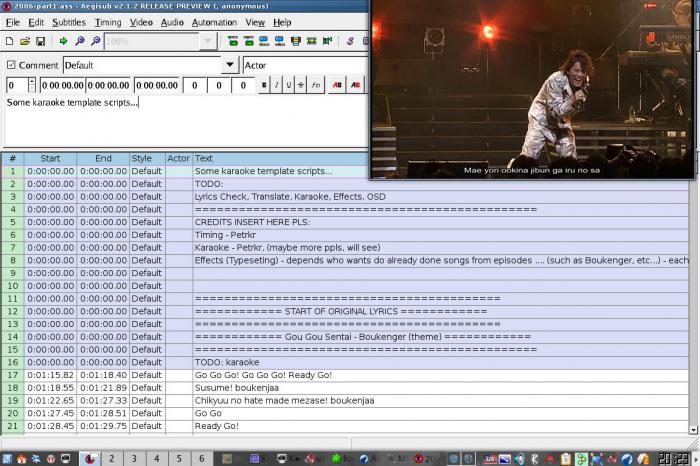Screen dimensions: 700x466
Task: Select row 'Chikyuu no hate made mezase! boukenjaa'
Action: 345,401
